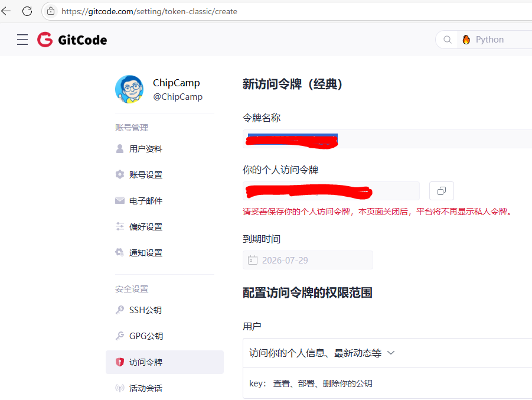Click the ChipCamp avatar thumbnail
The height and width of the screenshot is (400, 532).
(129, 90)
